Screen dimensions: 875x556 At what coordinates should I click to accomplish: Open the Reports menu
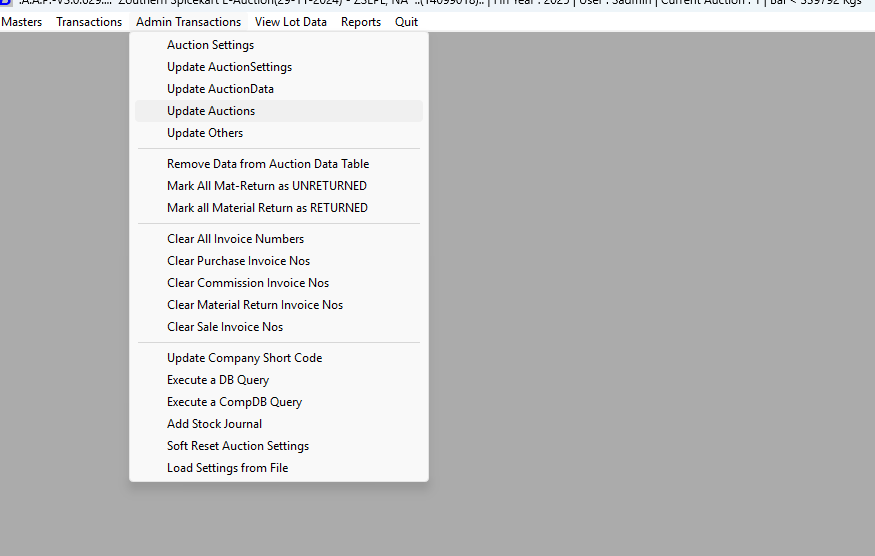click(x=360, y=22)
